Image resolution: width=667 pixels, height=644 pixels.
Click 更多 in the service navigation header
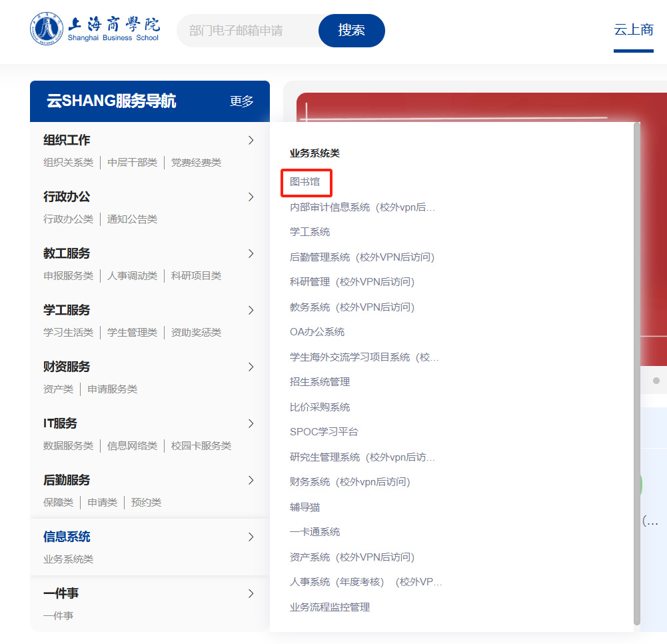click(241, 101)
